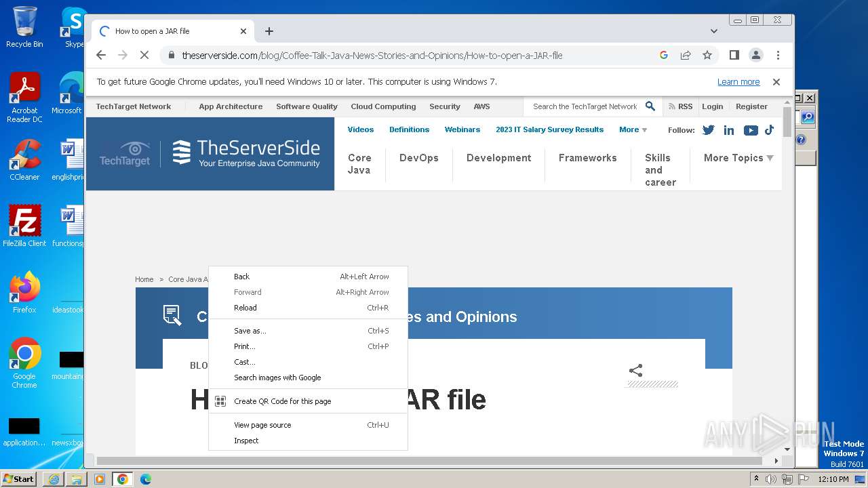Choose Back in the context menu

pos(308,277)
